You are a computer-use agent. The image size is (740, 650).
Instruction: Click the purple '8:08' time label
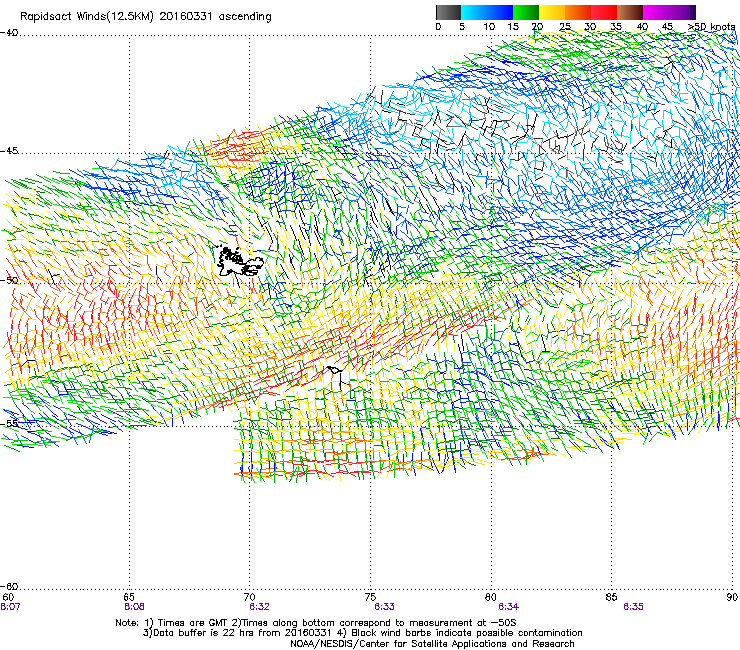(x=135, y=607)
